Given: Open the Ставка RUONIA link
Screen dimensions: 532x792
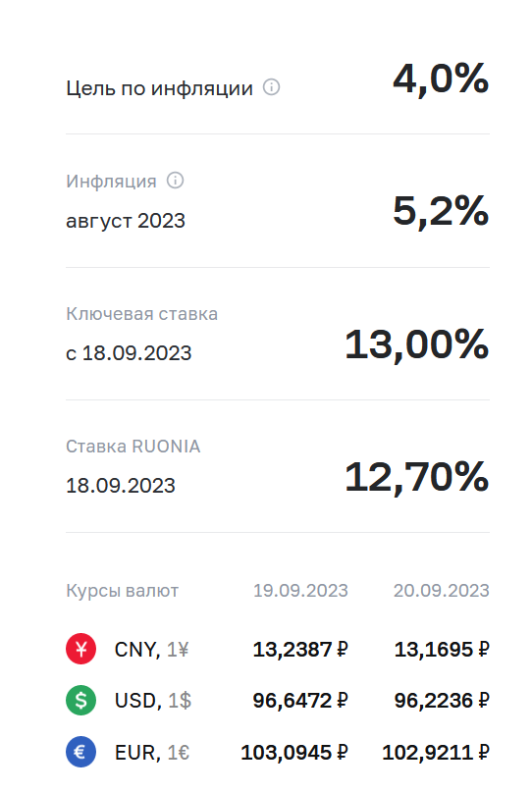Looking at the screenshot, I should click(133, 446).
